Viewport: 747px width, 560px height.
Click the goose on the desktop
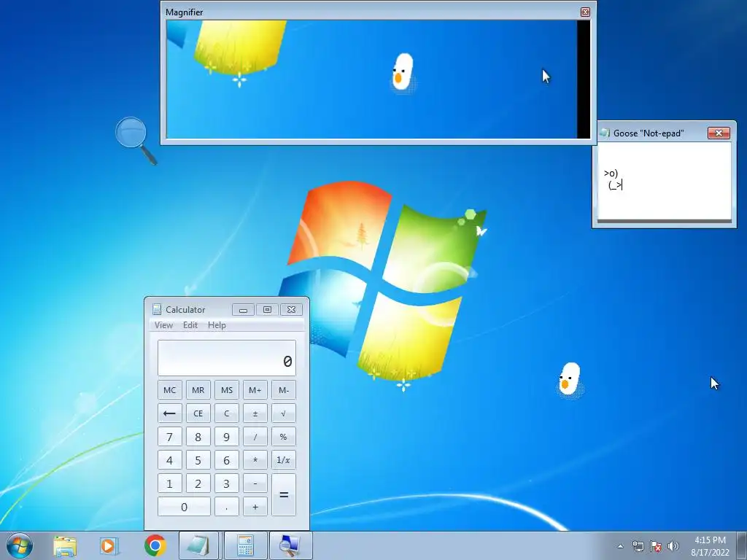pyautogui.click(x=570, y=379)
